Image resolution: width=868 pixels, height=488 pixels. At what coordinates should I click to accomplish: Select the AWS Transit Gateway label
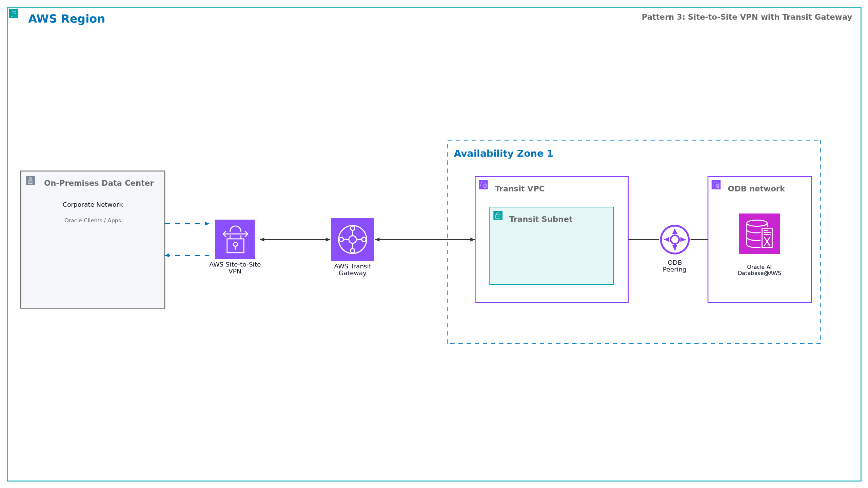click(x=353, y=269)
